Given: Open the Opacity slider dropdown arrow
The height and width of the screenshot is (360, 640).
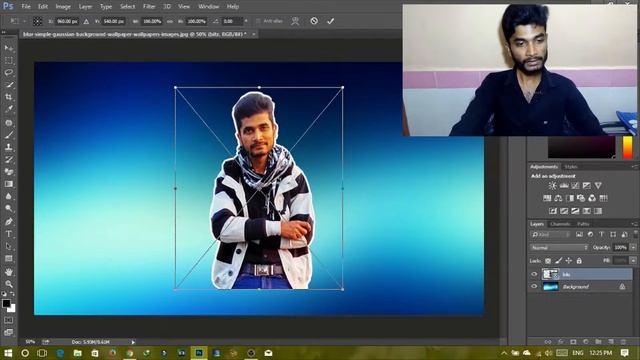Looking at the screenshot, I should click(x=633, y=247).
